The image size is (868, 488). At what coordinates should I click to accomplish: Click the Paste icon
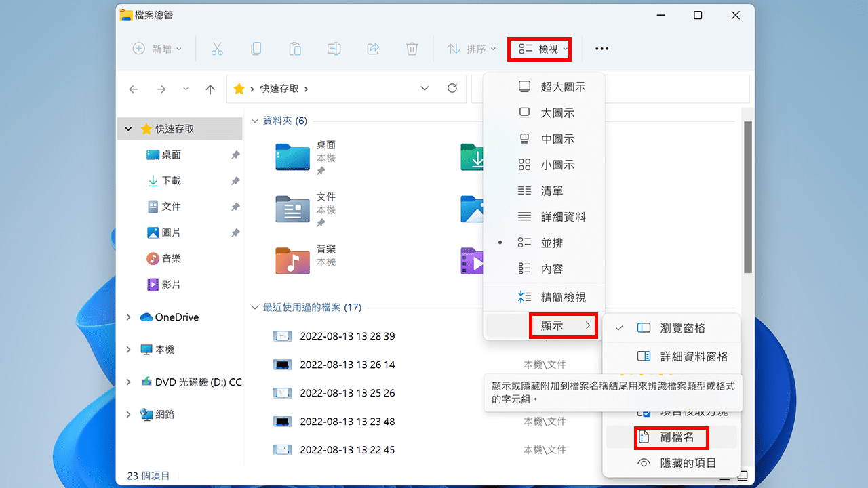coord(294,48)
